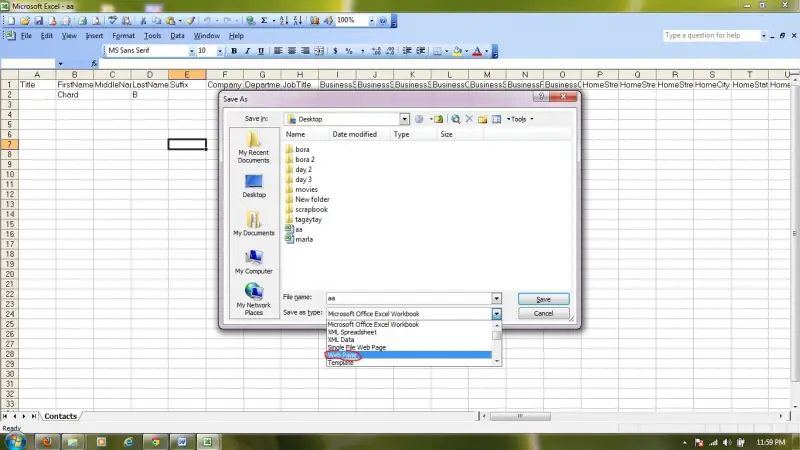Open the Data menu
The width and height of the screenshot is (800, 450).
177,36
